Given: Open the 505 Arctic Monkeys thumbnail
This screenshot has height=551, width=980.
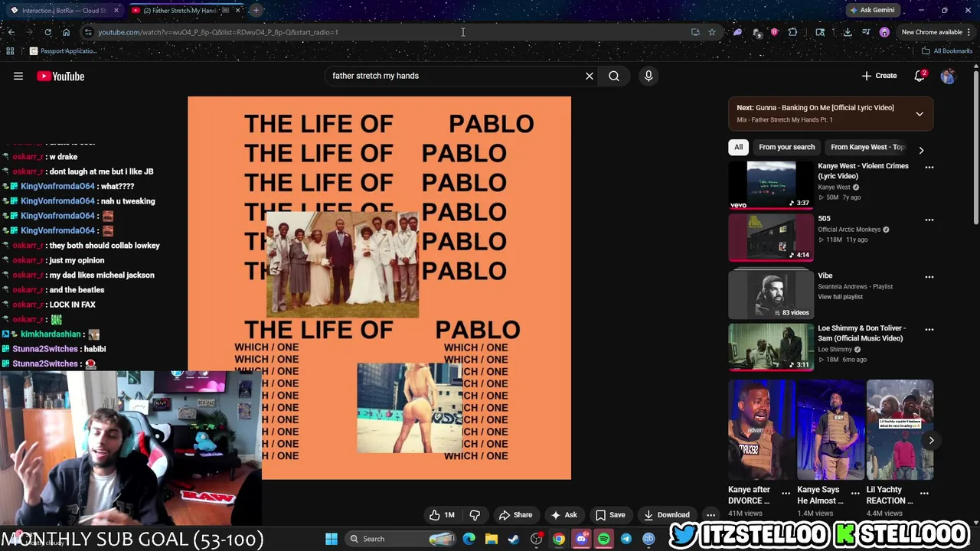Looking at the screenshot, I should (771, 237).
